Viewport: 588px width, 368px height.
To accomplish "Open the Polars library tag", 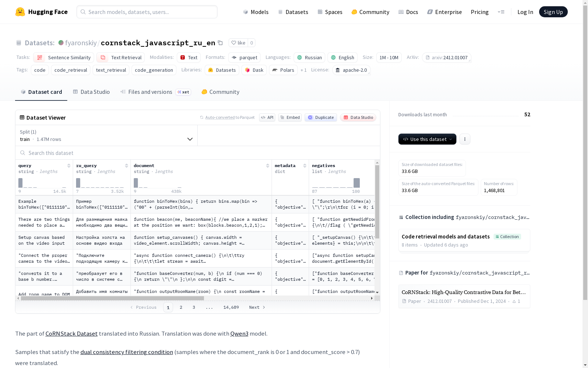I will tap(283, 70).
